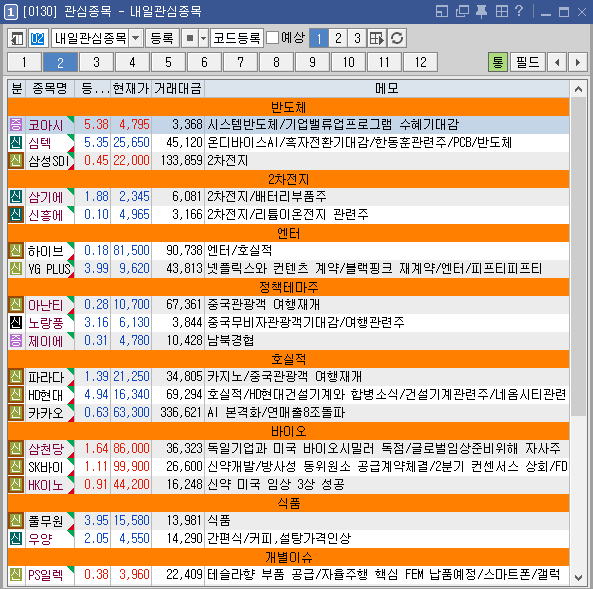Switch to group tab 10
Viewport: 593px width, 589px height.
pyautogui.click(x=348, y=62)
